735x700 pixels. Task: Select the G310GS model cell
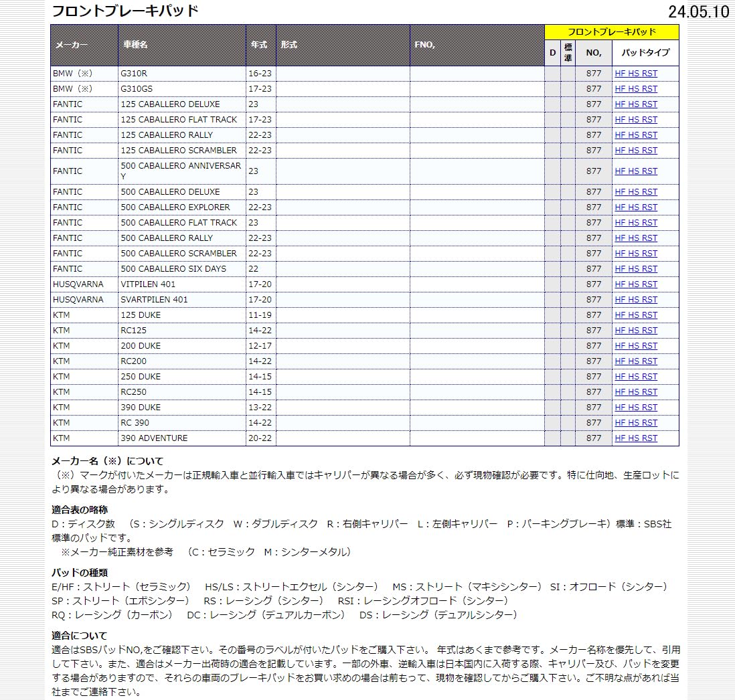(x=182, y=89)
